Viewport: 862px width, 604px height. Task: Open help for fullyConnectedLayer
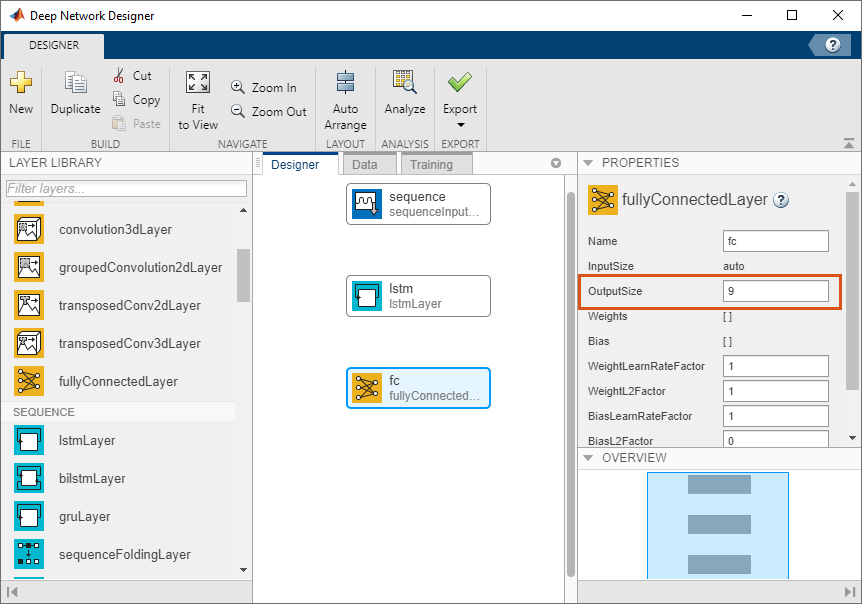click(x=781, y=199)
